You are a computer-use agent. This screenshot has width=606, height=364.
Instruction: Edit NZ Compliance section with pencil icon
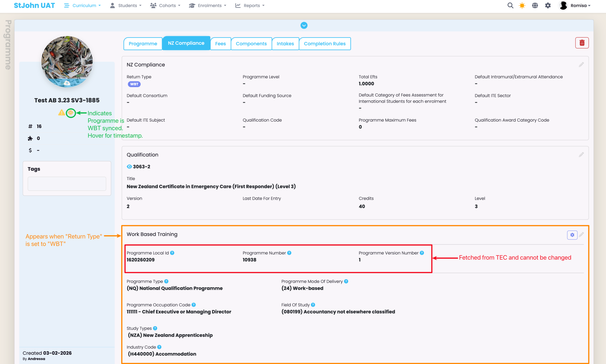pos(581,65)
